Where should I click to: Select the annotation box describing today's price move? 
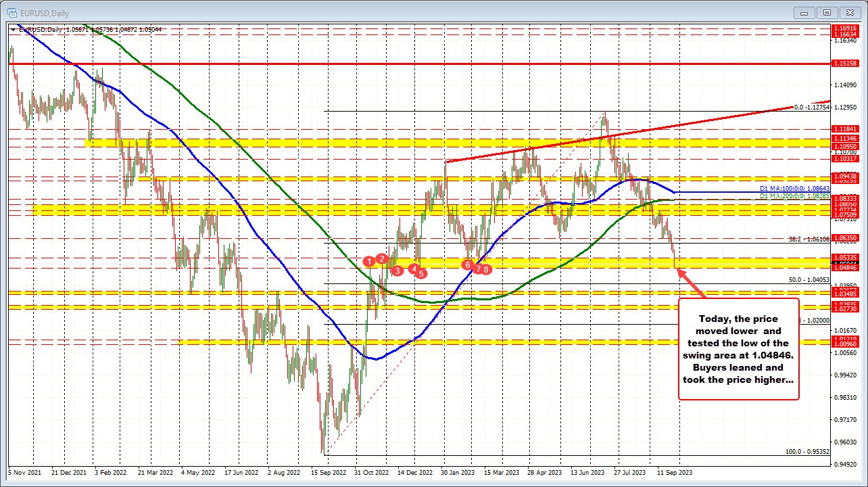(738, 350)
